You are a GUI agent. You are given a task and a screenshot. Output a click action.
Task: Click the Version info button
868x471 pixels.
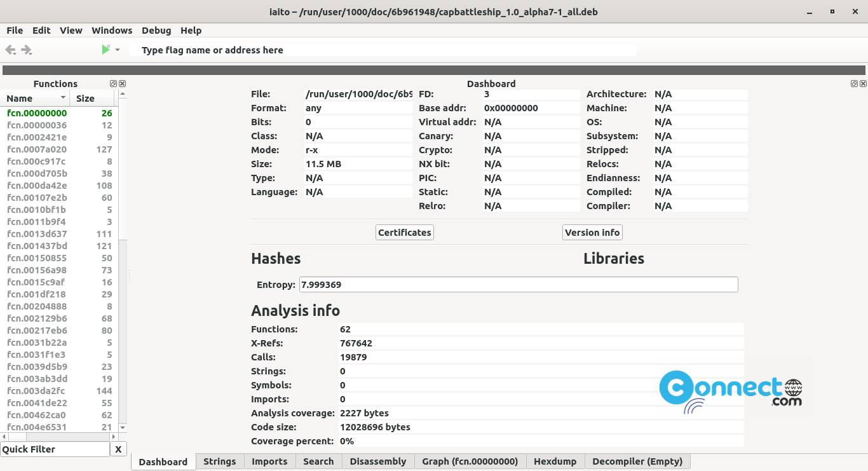(592, 233)
